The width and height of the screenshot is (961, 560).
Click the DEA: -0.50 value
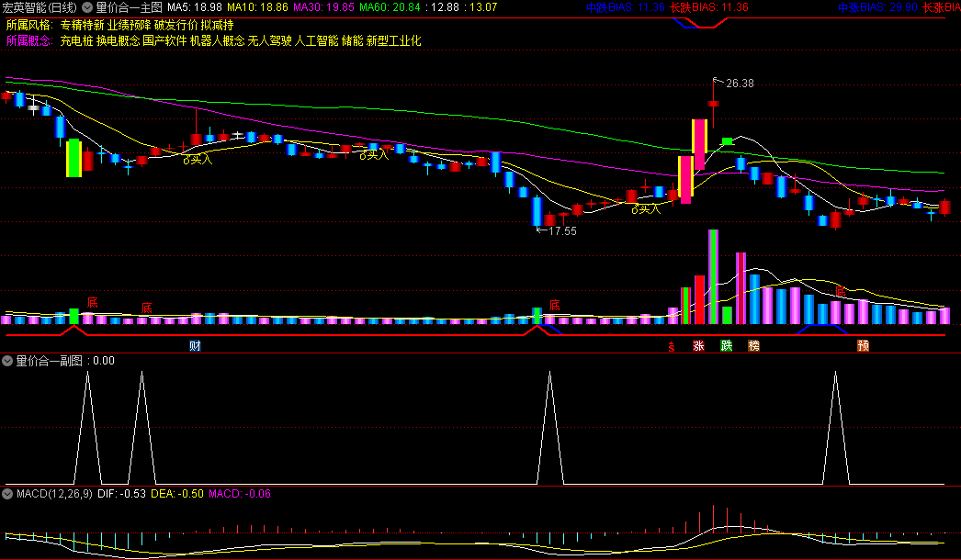(177, 494)
